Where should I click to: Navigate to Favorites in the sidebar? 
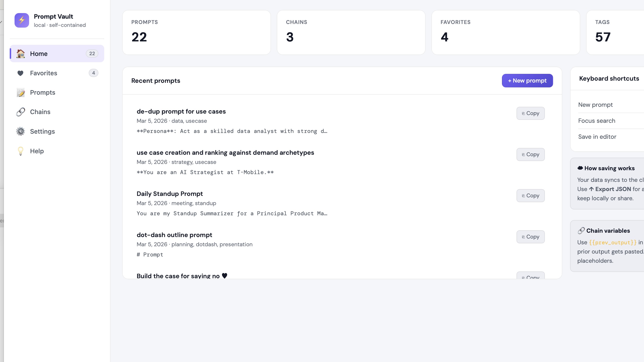point(44,73)
